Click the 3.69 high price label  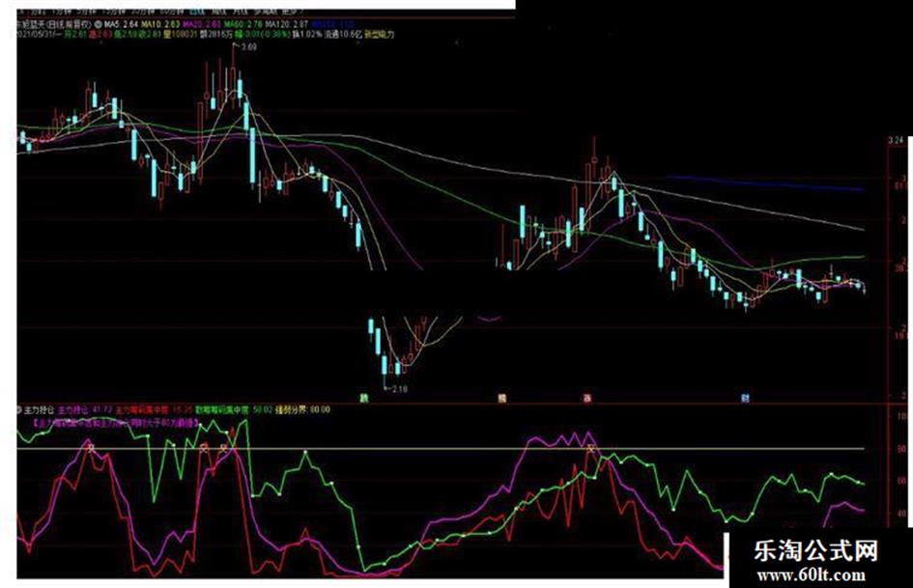pos(248,46)
